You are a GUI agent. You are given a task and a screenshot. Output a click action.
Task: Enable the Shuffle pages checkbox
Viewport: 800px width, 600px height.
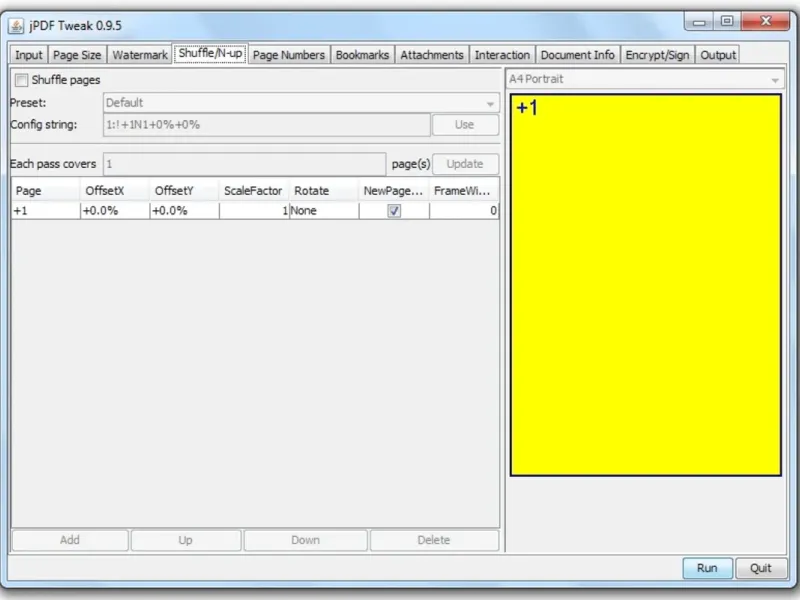(21, 80)
